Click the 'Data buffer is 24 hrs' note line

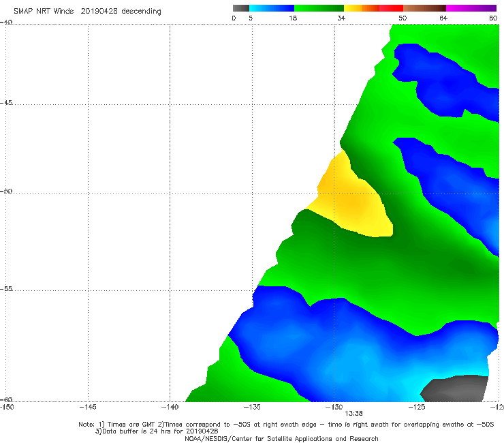157,431
